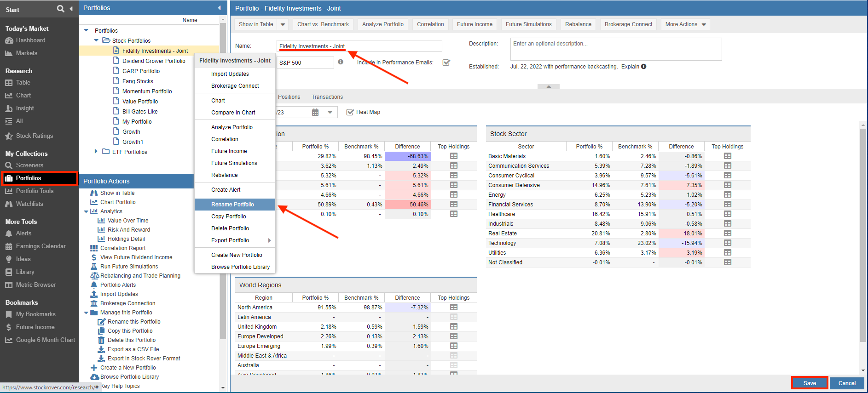
Task: Open Screeners in My Collections
Action: tap(29, 165)
